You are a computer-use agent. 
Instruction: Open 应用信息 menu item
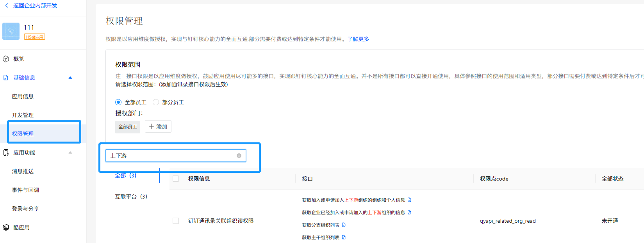[23, 96]
